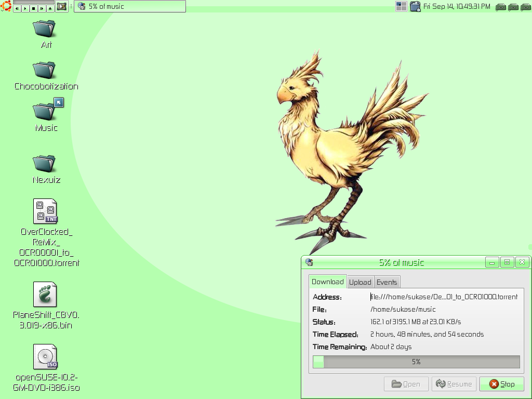Close the '5% of music' window
The height and width of the screenshot is (399, 532).
coord(522,262)
